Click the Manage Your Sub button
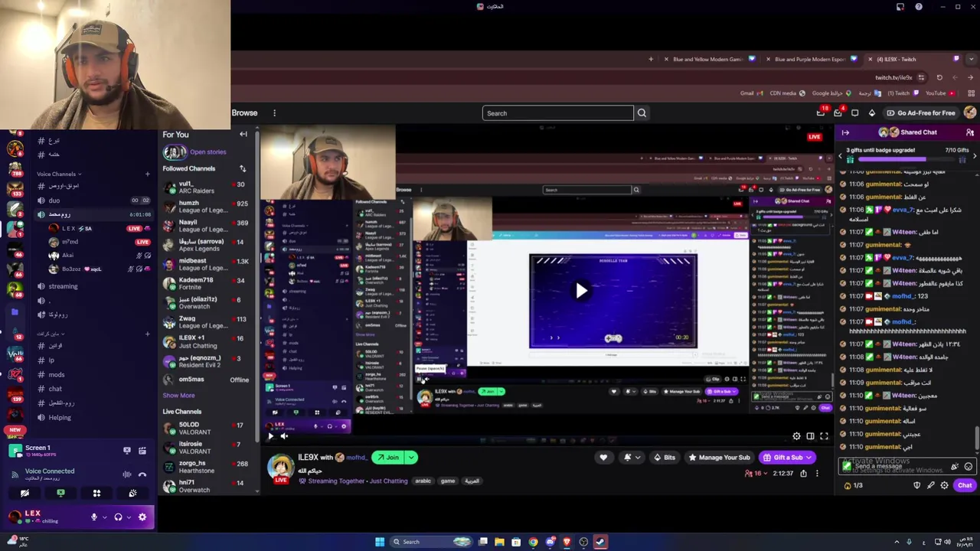The height and width of the screenshot is (551, 980). tap(719, 458)
